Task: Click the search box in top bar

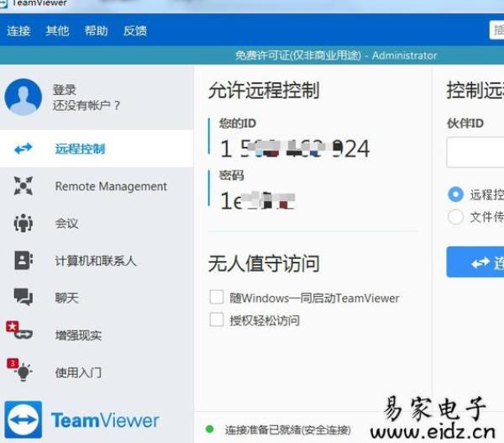Action: [496, 30]
